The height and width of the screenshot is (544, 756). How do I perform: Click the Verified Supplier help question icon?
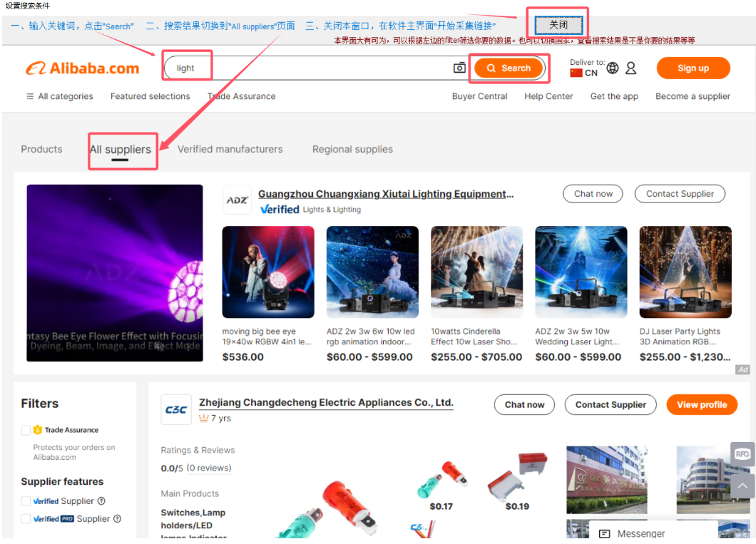101,501
